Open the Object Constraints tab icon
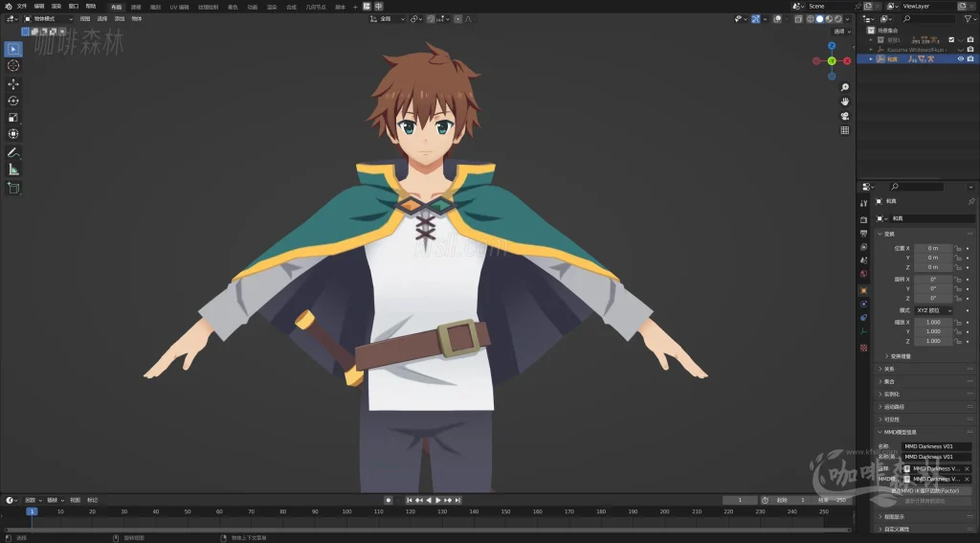980x543 pixels. pyautogui.click(x=864, y=318)
